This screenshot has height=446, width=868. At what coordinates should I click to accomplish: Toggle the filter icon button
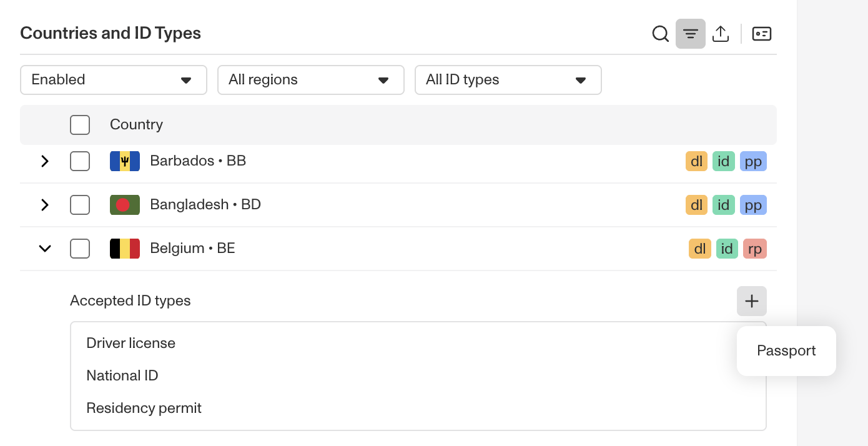click(x=691, y=34)
